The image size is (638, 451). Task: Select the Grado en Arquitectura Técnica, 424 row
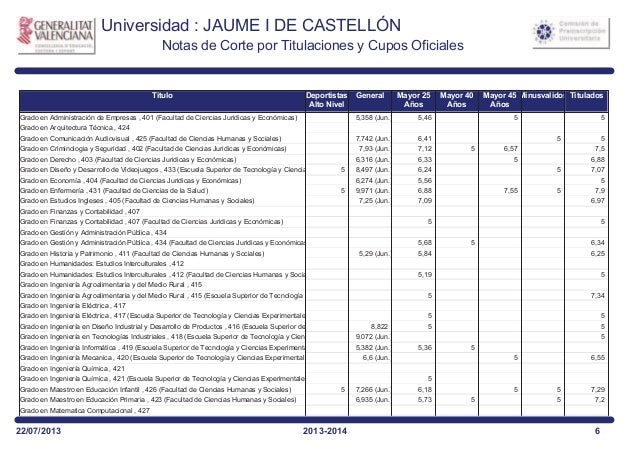pos(314,128)
